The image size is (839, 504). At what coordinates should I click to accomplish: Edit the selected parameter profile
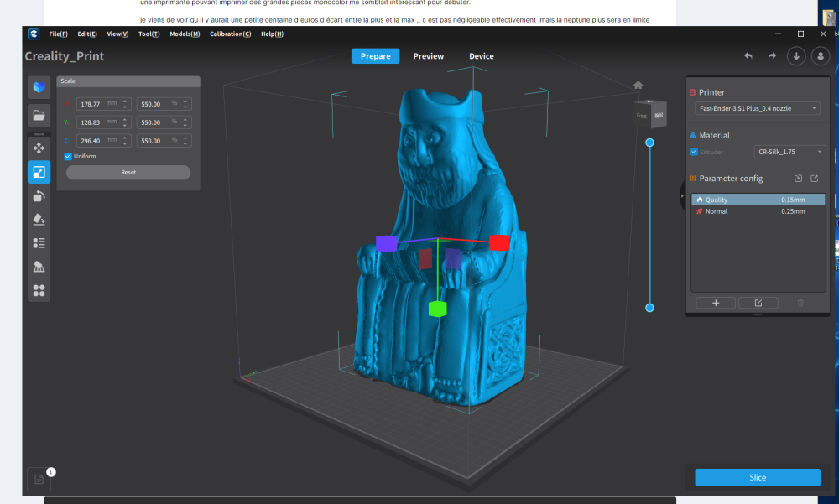point(758,303)
